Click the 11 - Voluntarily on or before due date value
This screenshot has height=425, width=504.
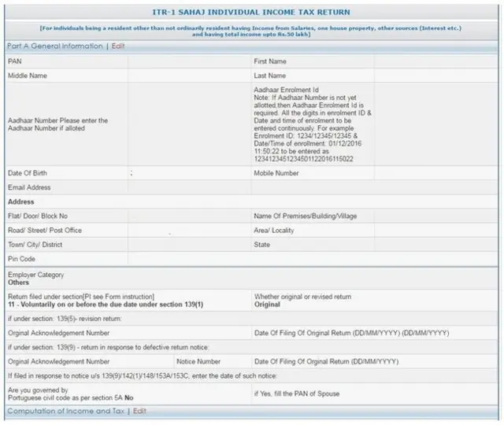click(106, 305)
